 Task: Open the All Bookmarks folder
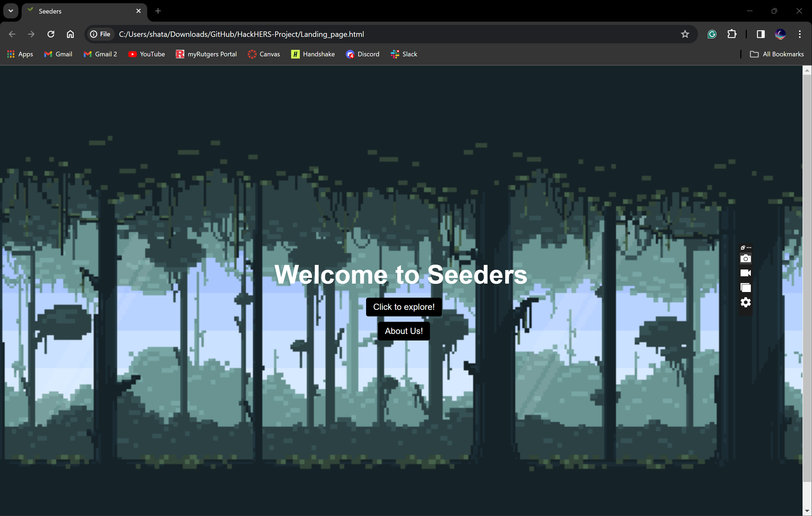pos(777,54)
